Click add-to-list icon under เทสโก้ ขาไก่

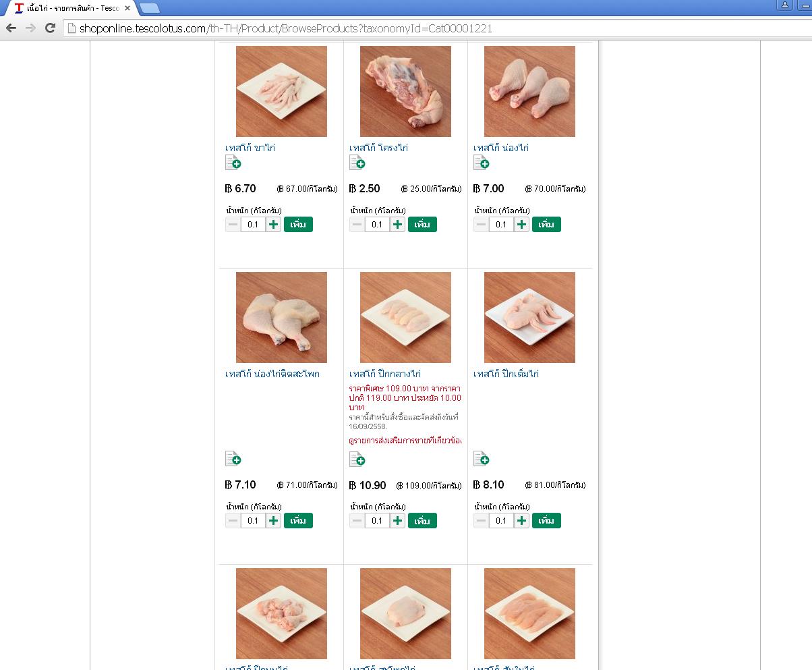click(233, 163)
